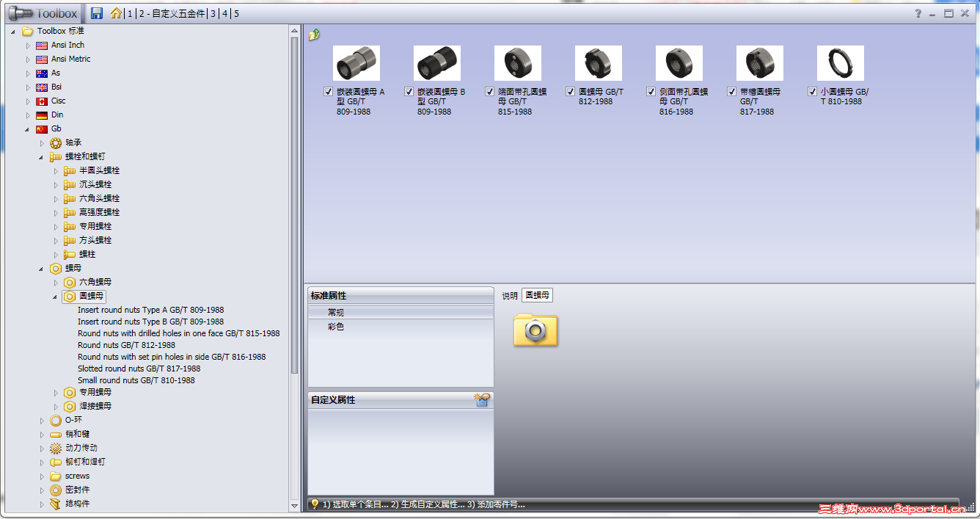Viewport: 980px width, 519px height.
Task: Select Small round nuts GB/T 810-1988
Action: (x=136, y=380)
